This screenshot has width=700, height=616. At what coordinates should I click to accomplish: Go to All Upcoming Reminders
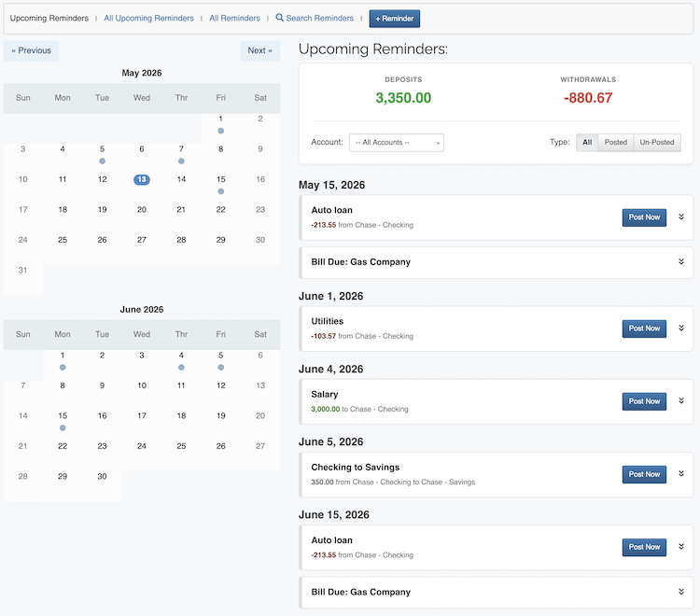(x=148, y=19)
